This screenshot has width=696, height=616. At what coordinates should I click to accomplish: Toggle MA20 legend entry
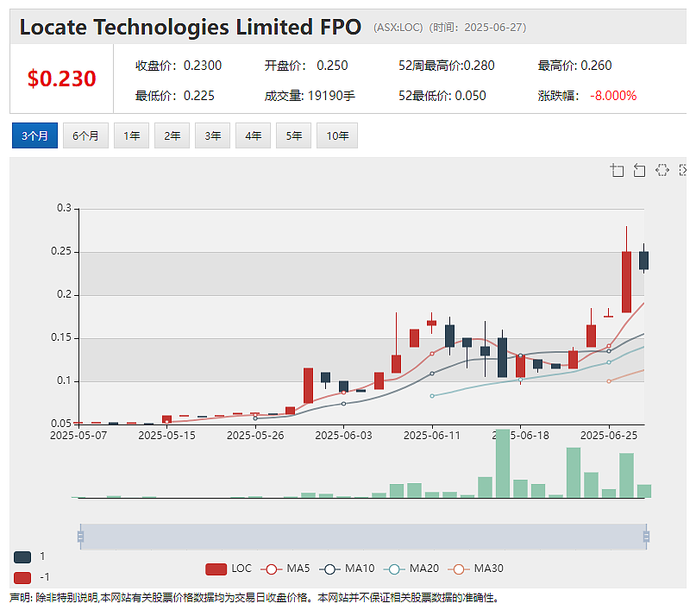click(411, 569)
